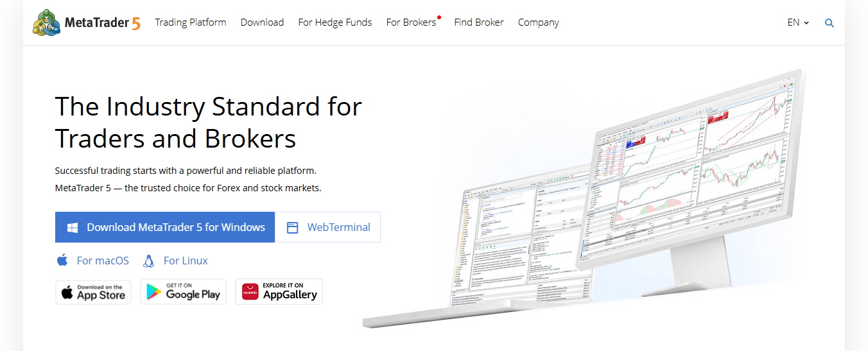The height and width of the screenshot is (351, 868).
Task: Click the WebTerminal window icon
Action: (x=292, y=227)
